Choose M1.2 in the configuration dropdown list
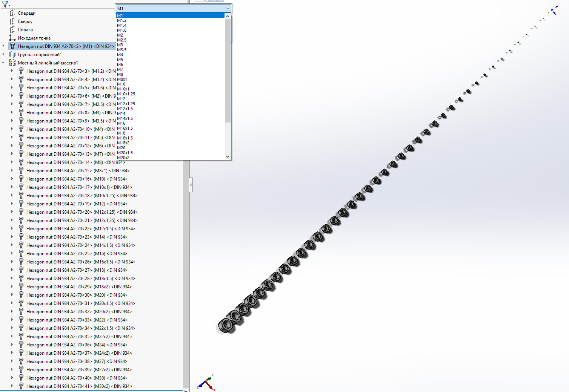The width and height of the screenshot is (569, 392). pyautogui.click(x=171, y=20)
